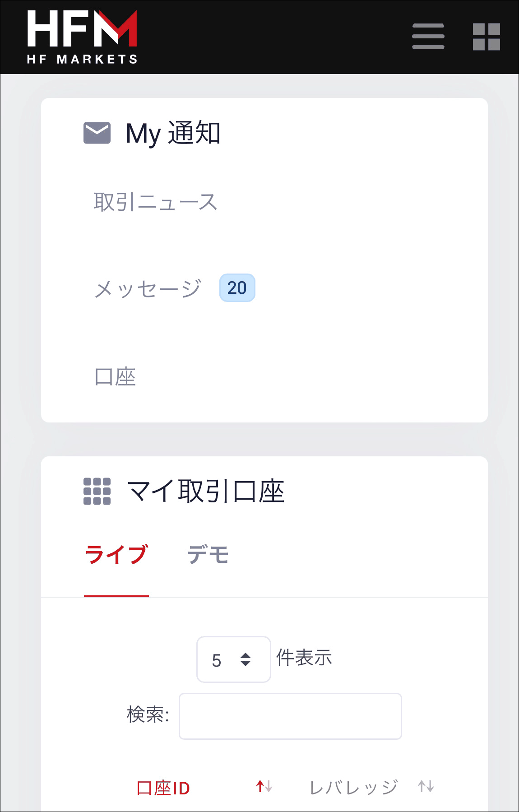Open the メッセージ notifications
The height and width of the screenshot is (812, 519).
point(148,289)
